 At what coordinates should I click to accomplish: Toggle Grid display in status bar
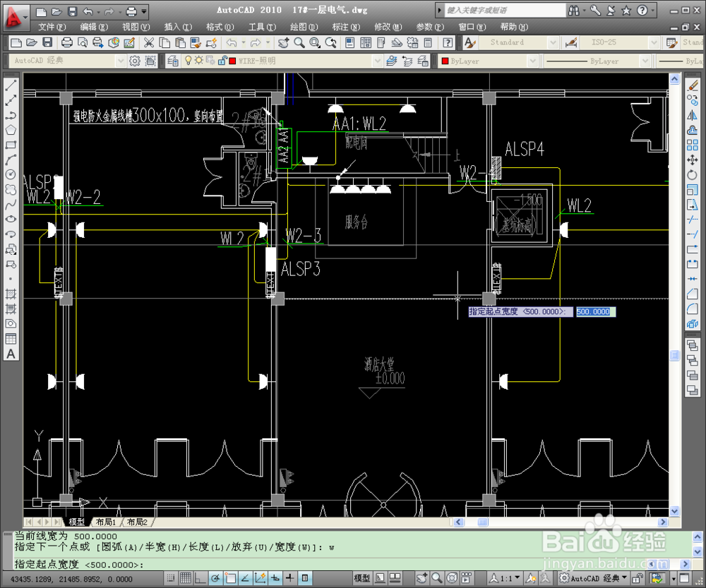[186, 578]
